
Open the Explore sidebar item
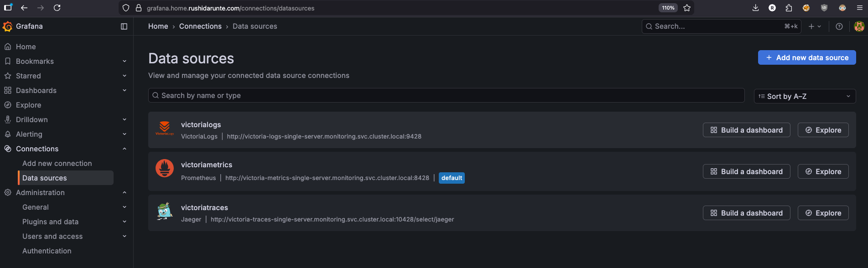[28, 105]
